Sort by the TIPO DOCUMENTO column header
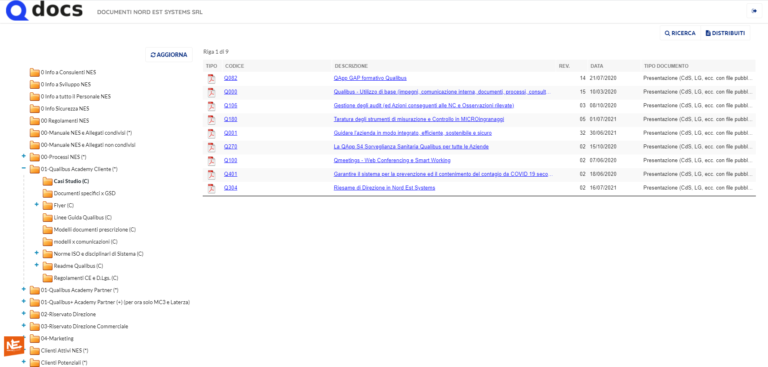This screenshot has height=367, width=768. (x=666, y=66)
